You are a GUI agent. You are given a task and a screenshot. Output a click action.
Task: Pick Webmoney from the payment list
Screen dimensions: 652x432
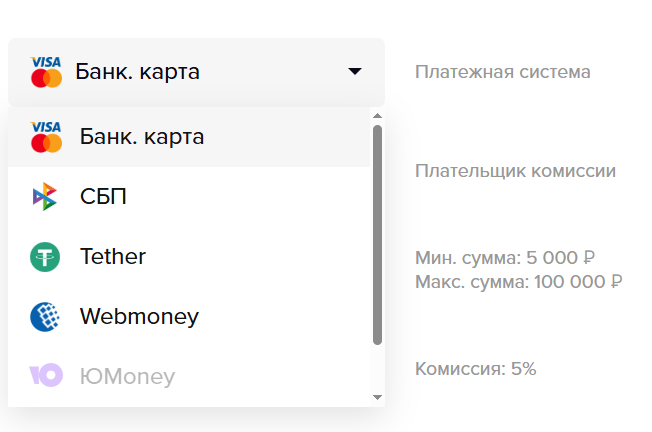[x=139, y=317]
